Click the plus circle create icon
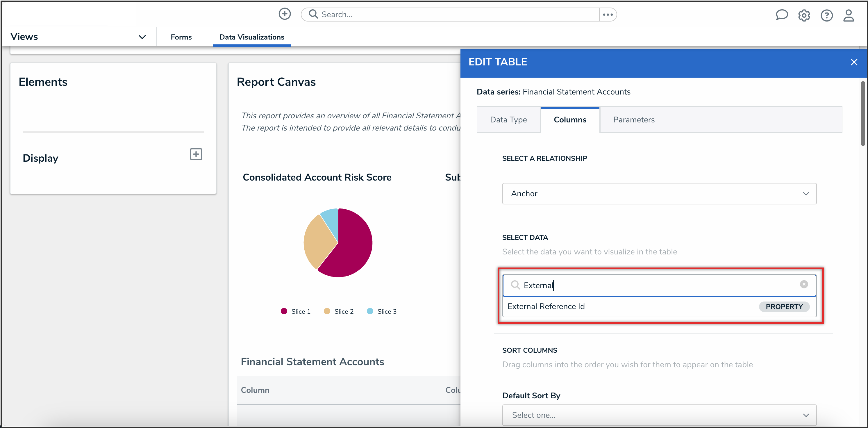The height and width of the screenshot is (428, 868). pos(284,14)
